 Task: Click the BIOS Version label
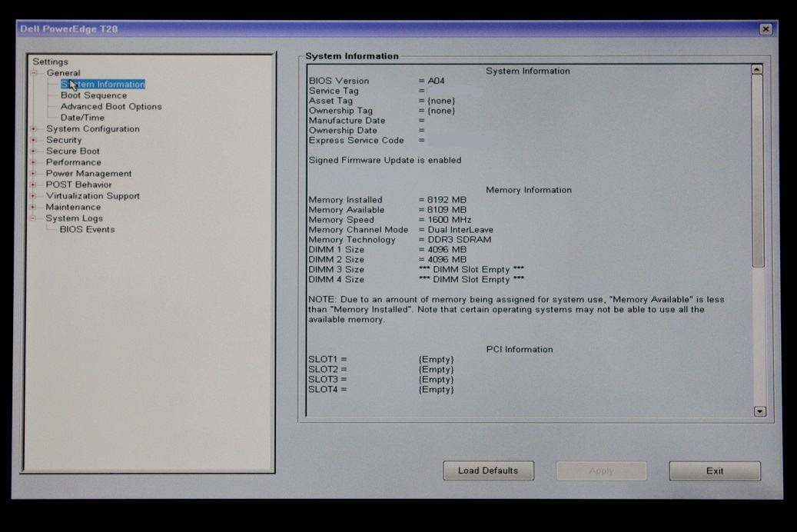click(338, 81)
